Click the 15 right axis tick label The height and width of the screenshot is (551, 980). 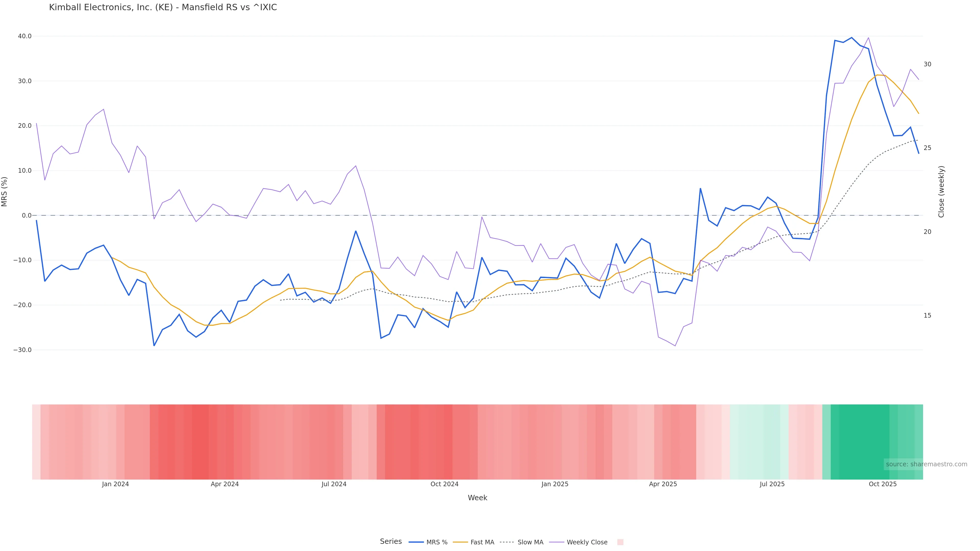pos(927,316)
